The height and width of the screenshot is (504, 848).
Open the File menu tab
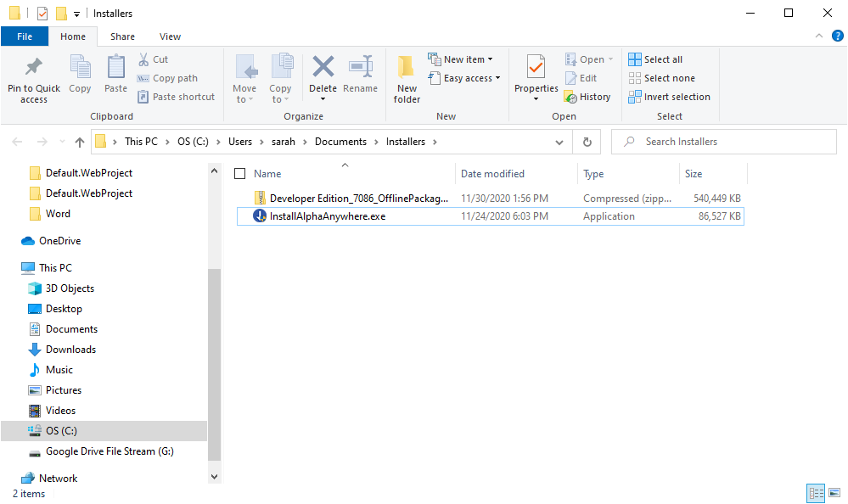tap(25, 36)
